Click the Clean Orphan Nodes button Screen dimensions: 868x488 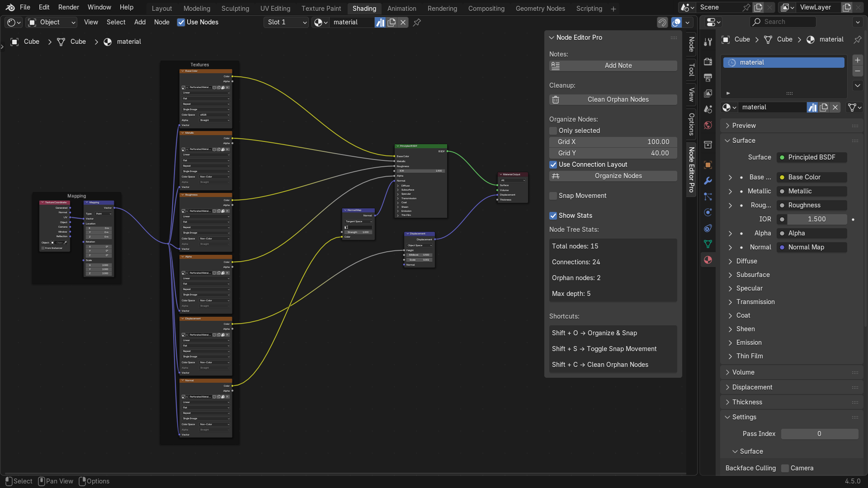click(613, 99)
